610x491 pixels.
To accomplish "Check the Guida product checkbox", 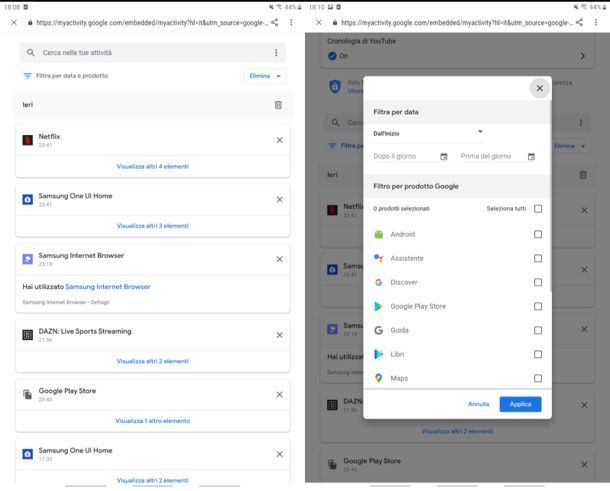I will click(x=538, y=330).
